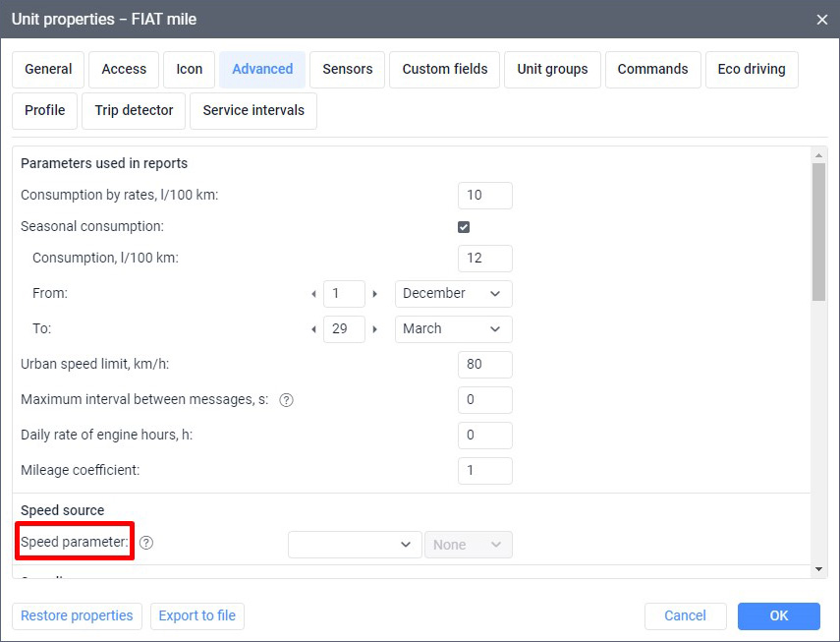Click help icon for Maximum interval between messages

(x=287, y=400)
